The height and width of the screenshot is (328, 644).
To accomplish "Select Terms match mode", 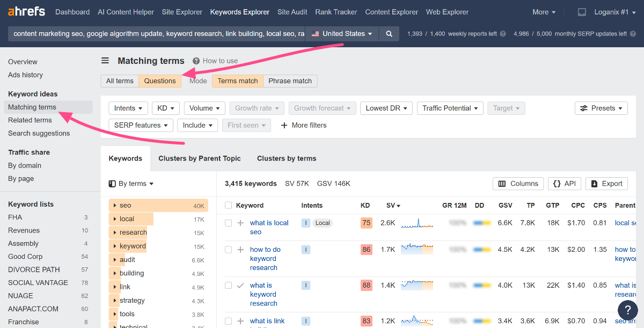I will (x=238, y=81).
